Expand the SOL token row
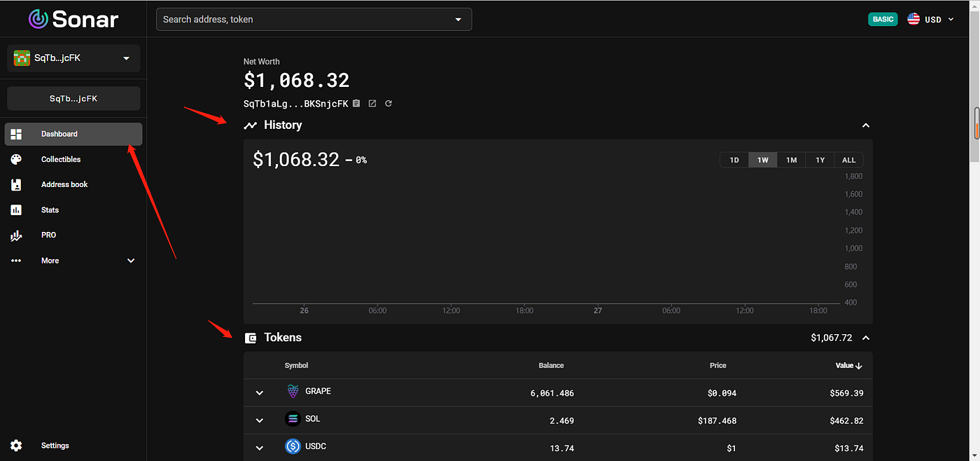Viewport: 980px width, 461px height. pyautogui.click(x=260, y=420)
